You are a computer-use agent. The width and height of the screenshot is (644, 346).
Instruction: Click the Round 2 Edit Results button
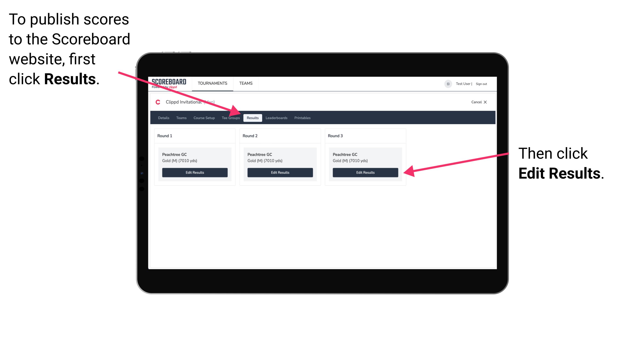point(280,173)
